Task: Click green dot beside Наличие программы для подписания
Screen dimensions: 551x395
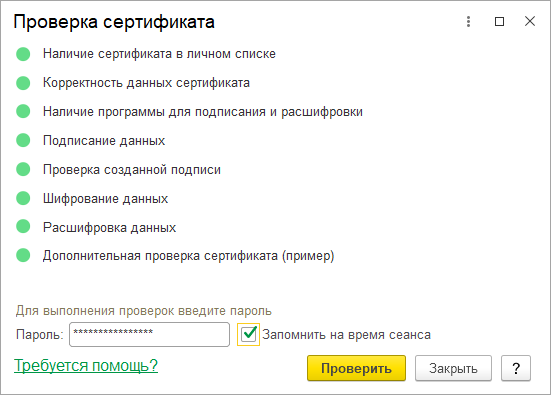Action: click(23, 111)
